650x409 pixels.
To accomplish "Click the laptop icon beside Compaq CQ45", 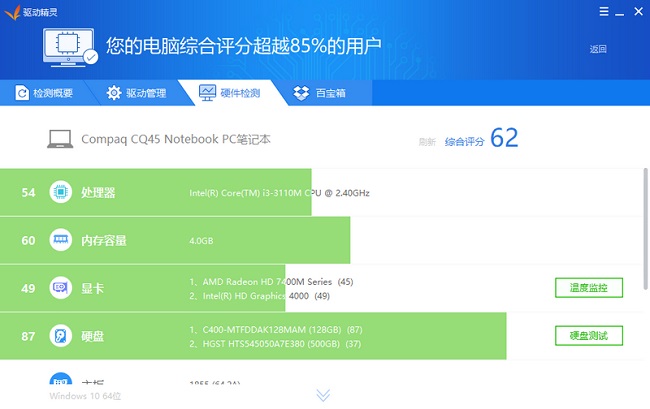I will 60,139.
